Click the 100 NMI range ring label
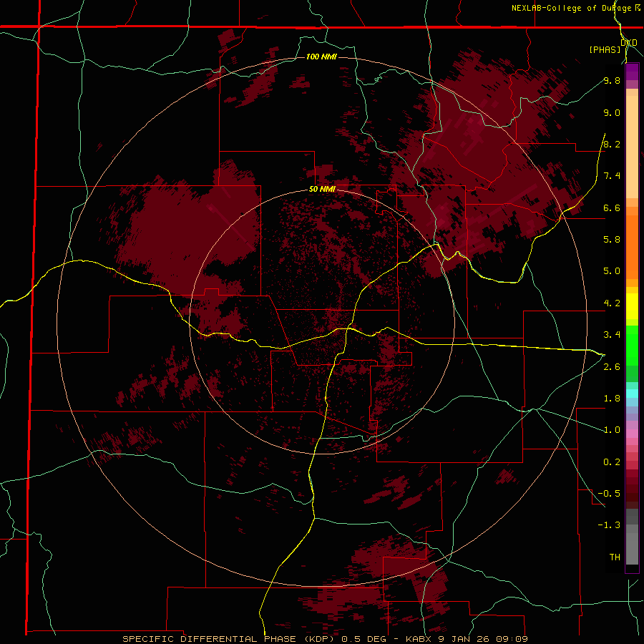Viewport: 644px width, 644px height. pos(321,57)
